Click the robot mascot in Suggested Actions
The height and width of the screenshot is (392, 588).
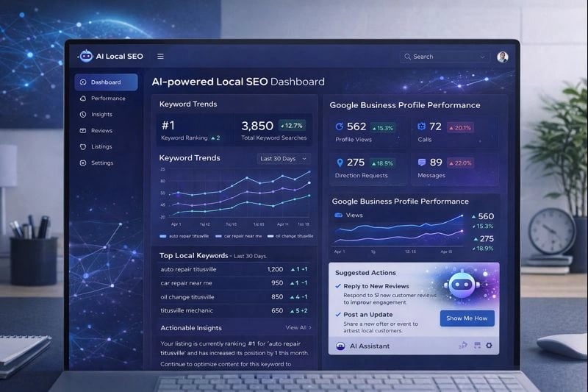[x=462, y=286]
